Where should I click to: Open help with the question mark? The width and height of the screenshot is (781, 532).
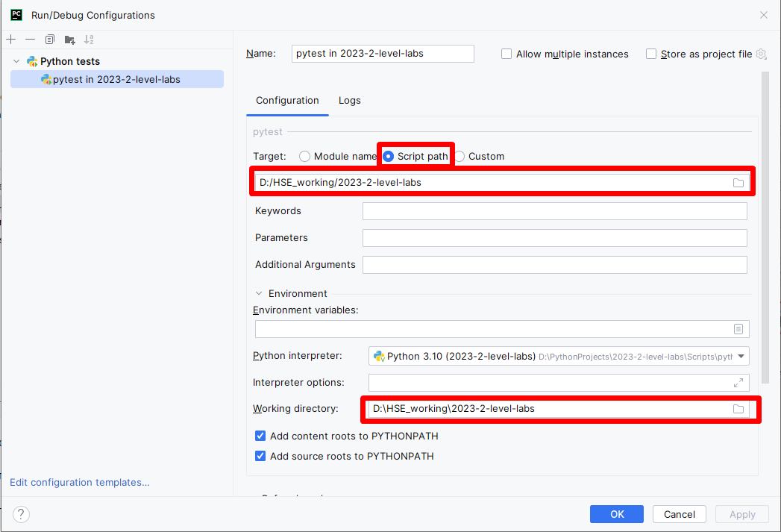click(x=21, y=514)
